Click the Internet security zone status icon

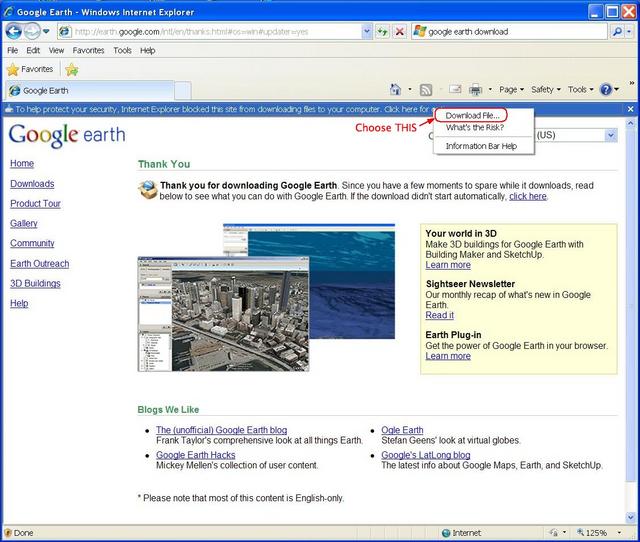click(x=446, y=533)
